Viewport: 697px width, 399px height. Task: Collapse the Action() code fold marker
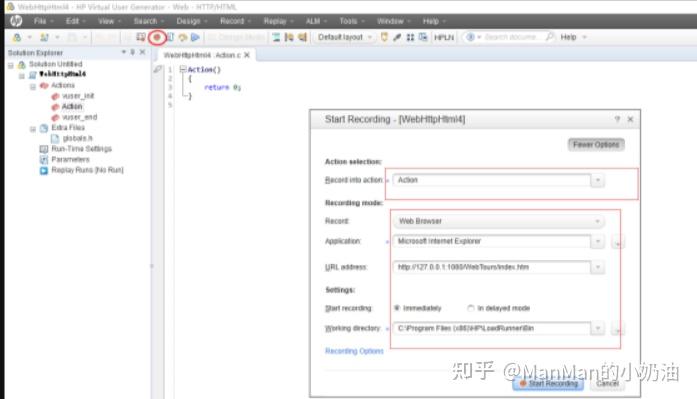pos(183,69)
